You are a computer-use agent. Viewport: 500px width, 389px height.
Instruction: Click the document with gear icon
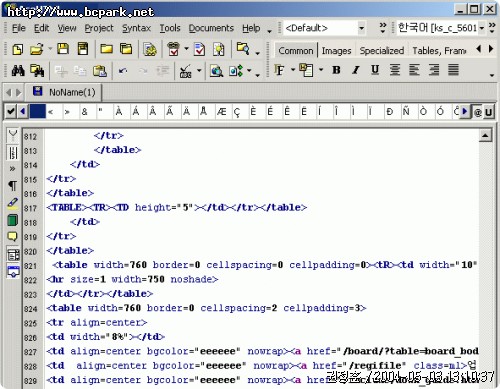(150, 49)
